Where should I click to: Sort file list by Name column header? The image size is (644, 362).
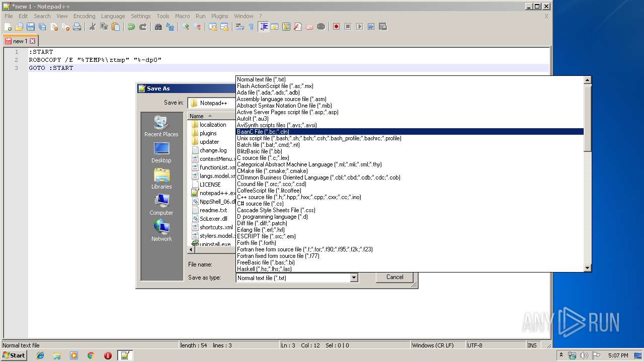pyautogui.click(x=211, y=116)
